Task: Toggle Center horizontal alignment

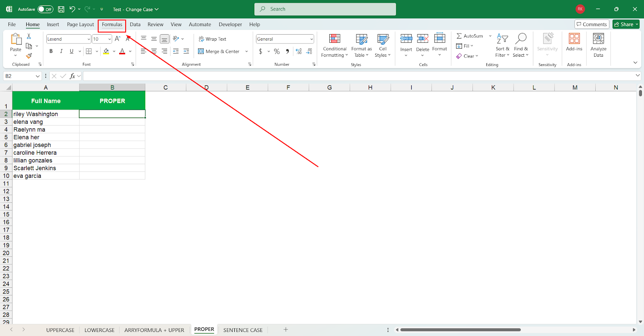Action: click(154, 51)
